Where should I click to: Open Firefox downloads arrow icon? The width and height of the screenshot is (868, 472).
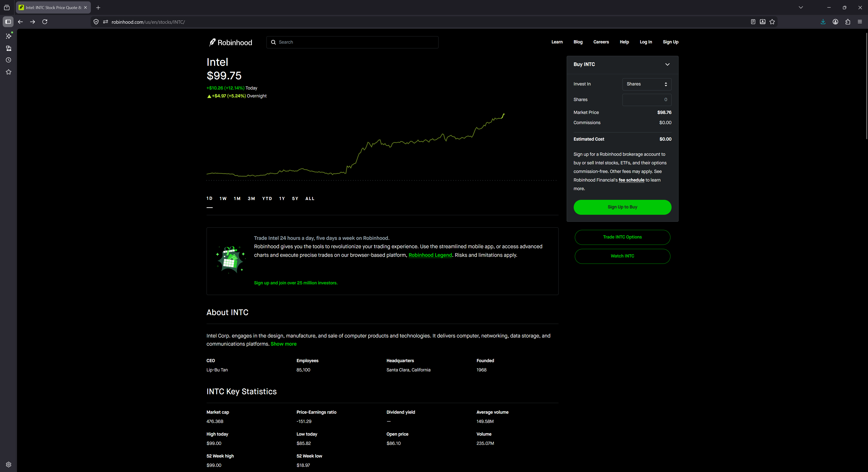pyautogui.click(x=823, y=22)
